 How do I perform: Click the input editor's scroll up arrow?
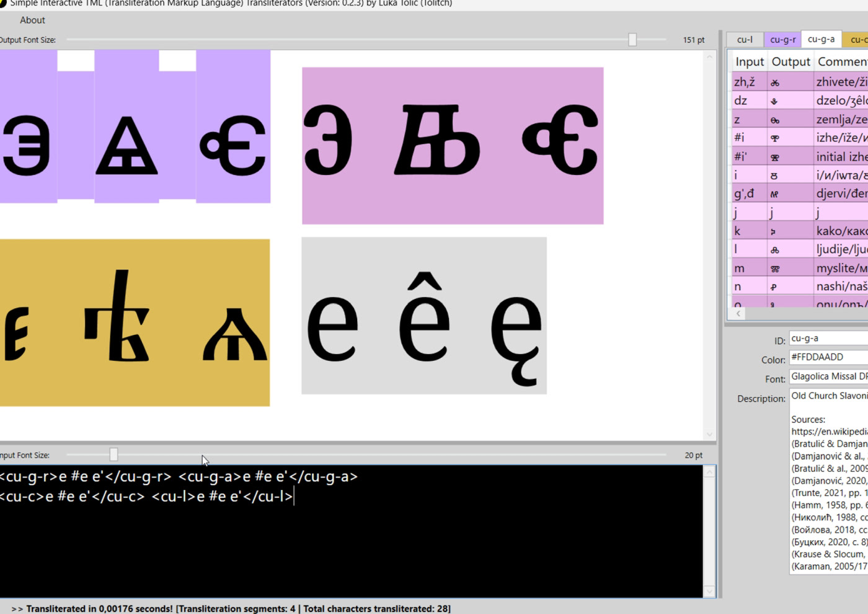(710, 472)
